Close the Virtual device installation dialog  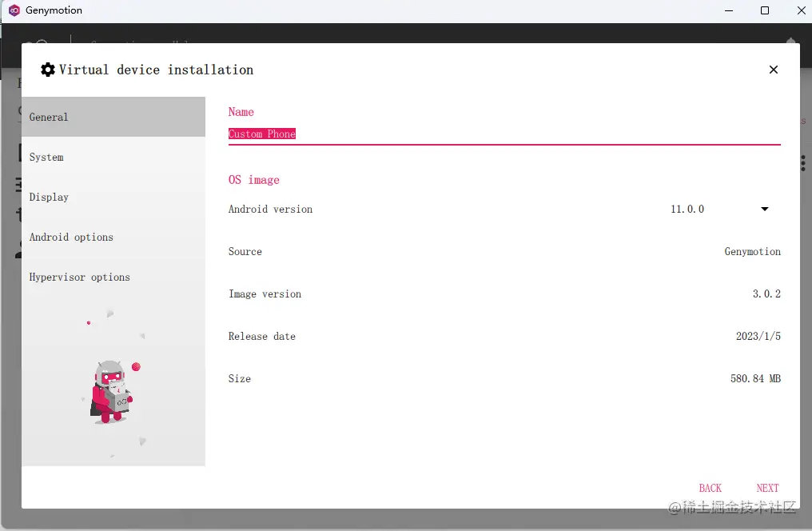773,70
